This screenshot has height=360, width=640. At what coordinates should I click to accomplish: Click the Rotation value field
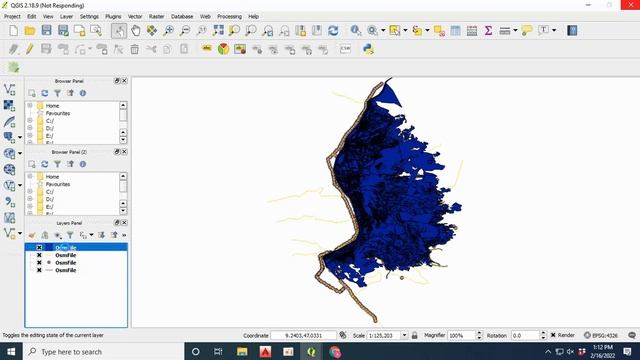click(x=525, y=335)
